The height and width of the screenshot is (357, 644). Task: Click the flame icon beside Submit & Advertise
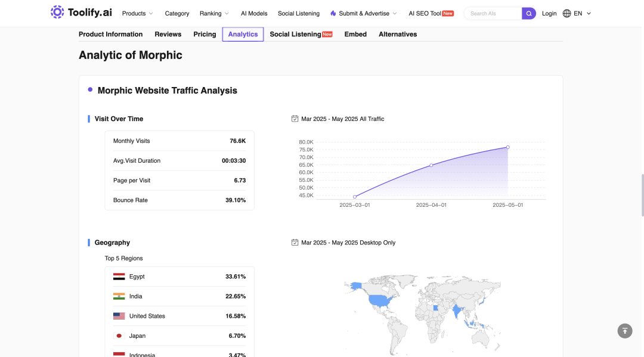coord(333,14)
